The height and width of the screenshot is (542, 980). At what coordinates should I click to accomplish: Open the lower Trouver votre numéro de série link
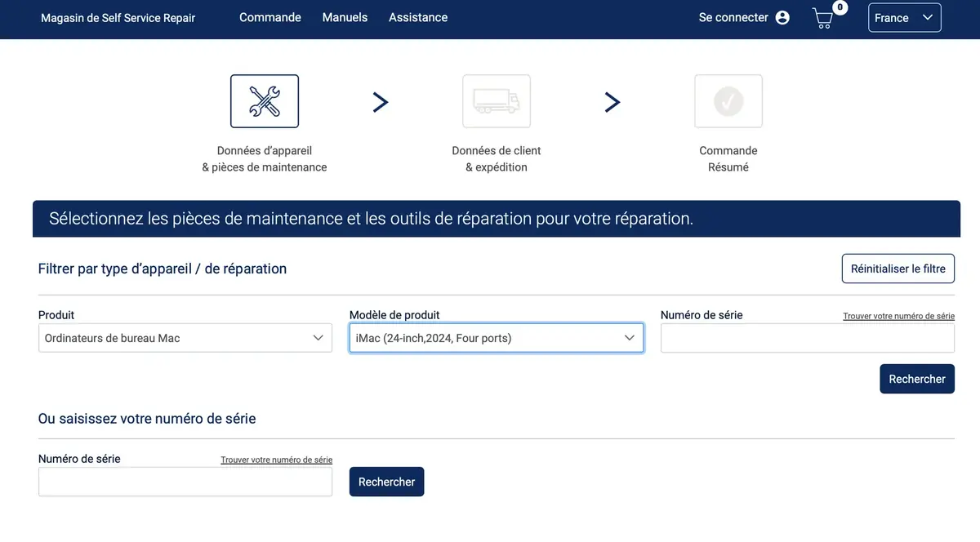(x=276, y=460)
